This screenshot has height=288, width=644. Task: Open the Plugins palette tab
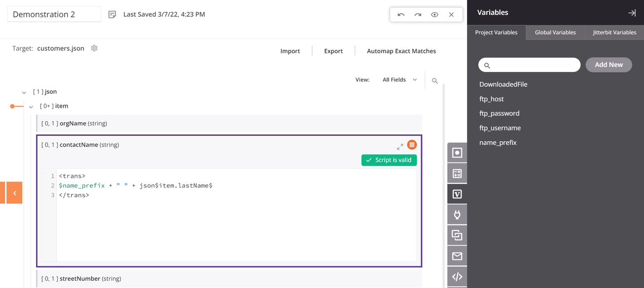coord(457,215)
